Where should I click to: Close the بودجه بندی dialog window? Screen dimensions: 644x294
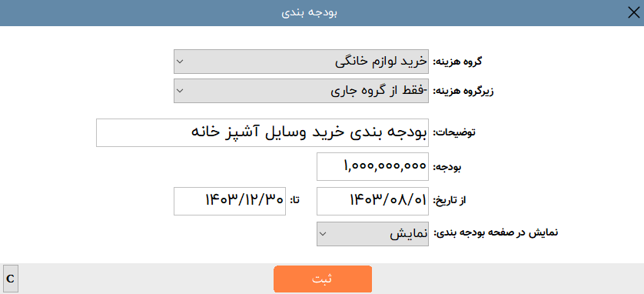coord(634,13)
